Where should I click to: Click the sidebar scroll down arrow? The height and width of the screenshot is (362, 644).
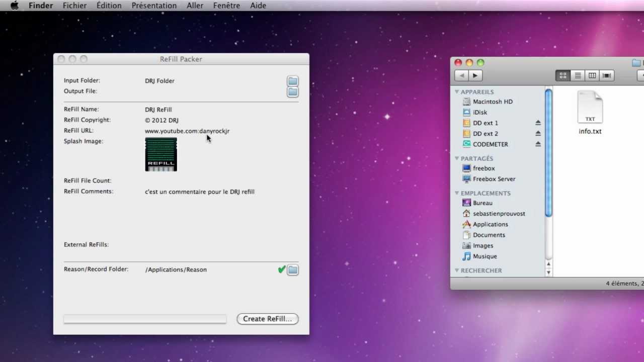pos(549,273)
